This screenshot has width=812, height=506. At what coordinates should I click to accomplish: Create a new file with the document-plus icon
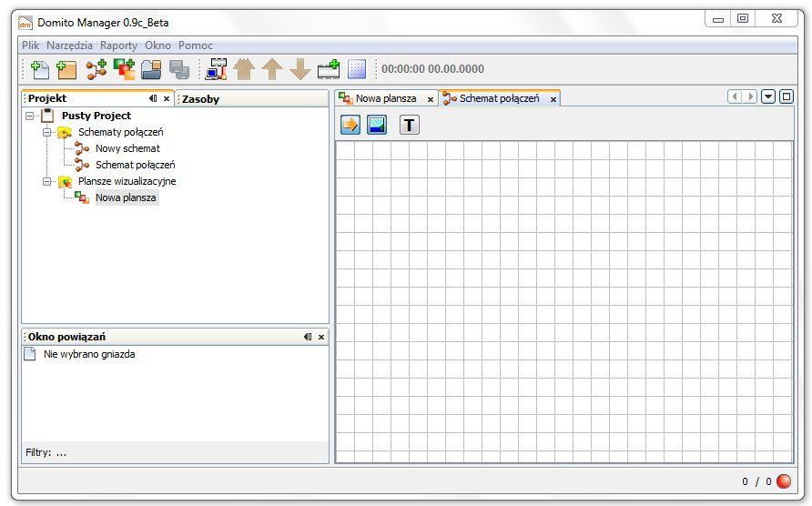coord(40,69)
